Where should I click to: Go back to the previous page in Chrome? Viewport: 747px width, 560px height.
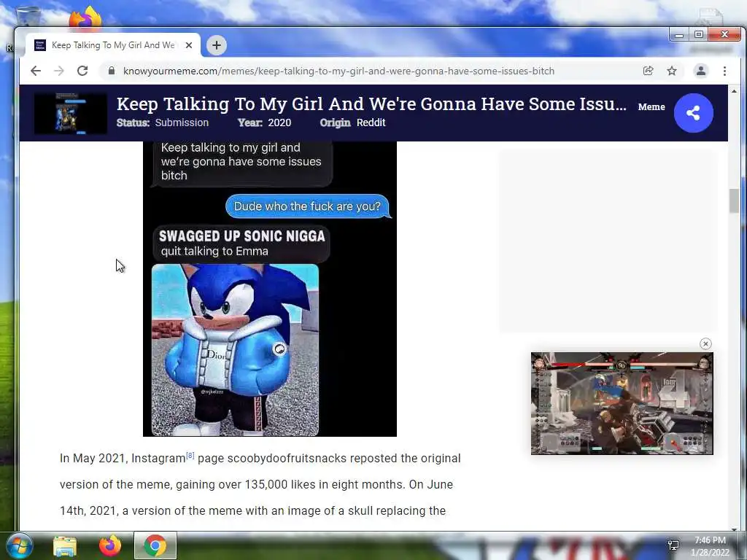[36, 71]
